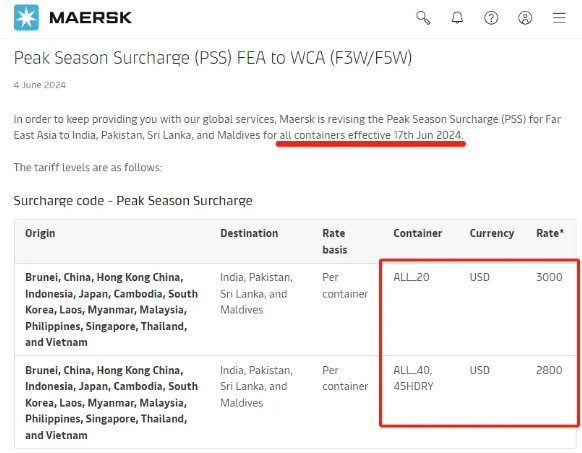Click the Surcharge code - Peak Season Surcharge heading

[133, 201]
